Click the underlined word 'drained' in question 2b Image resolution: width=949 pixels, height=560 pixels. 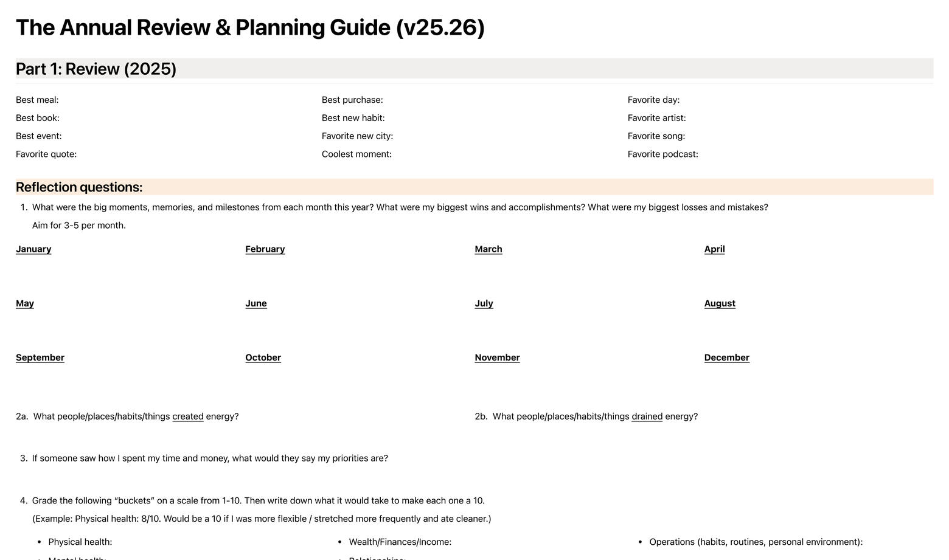pos(647,417)
